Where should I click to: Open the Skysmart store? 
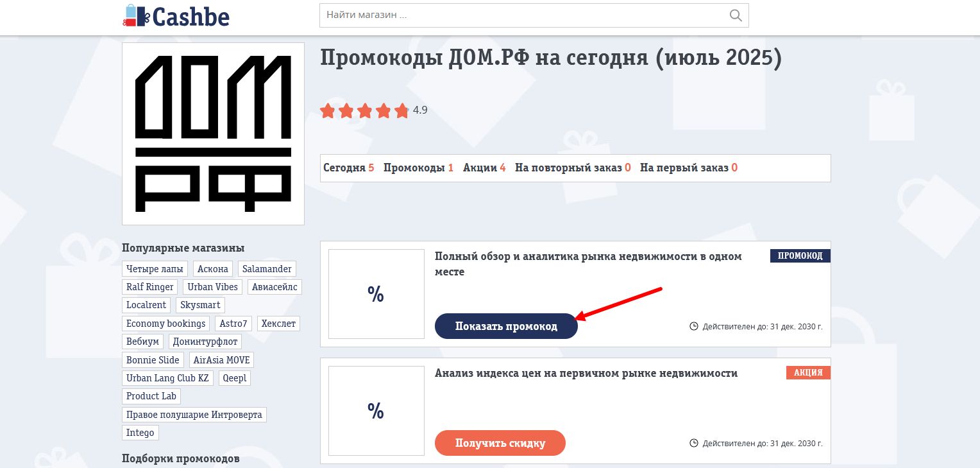click(x=200, y=305)
